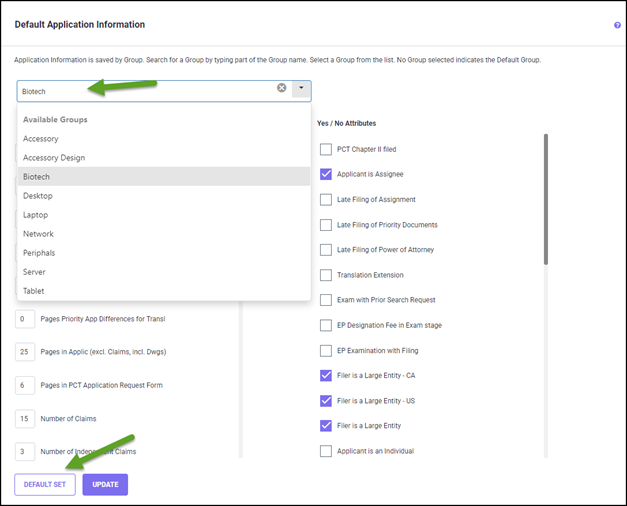Select the Biotech group option
627x506 pixels.
tap(36, 177)
